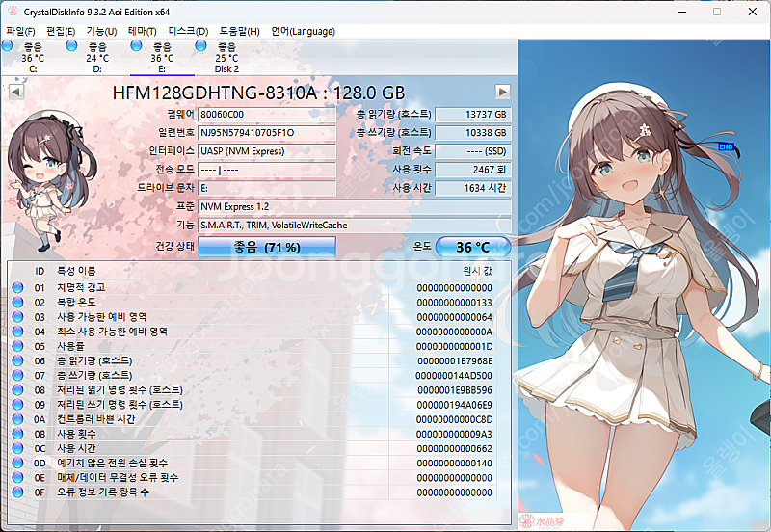Click the interface field UASP (NVM Express)

tap(267, 151)
